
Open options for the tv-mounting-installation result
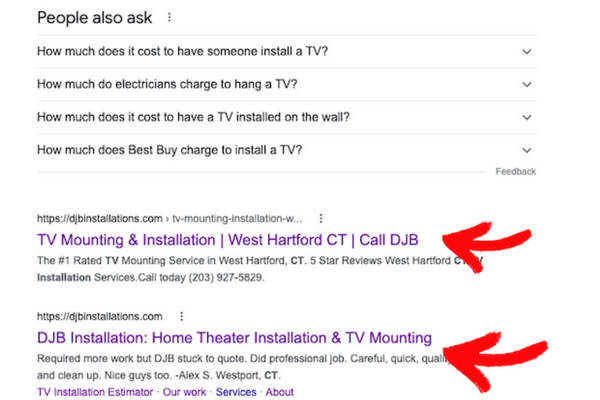(321, 219)
